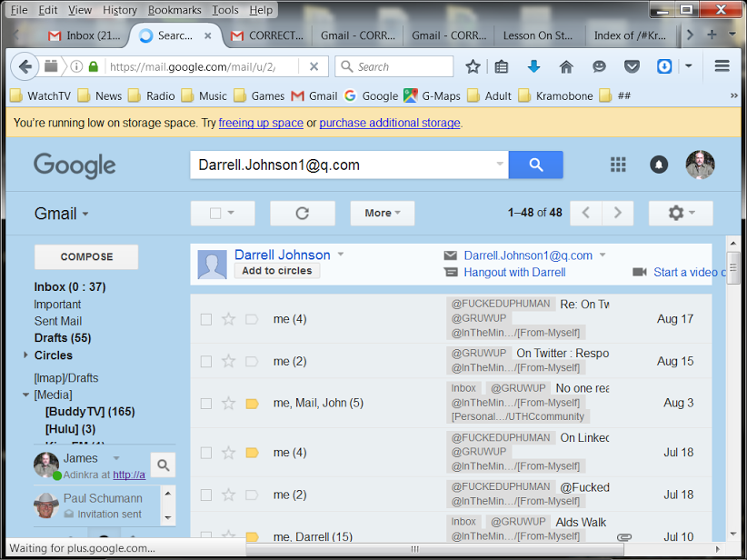Open the Tools menu
Screen dimensions: 747x560
click(225, 9)
